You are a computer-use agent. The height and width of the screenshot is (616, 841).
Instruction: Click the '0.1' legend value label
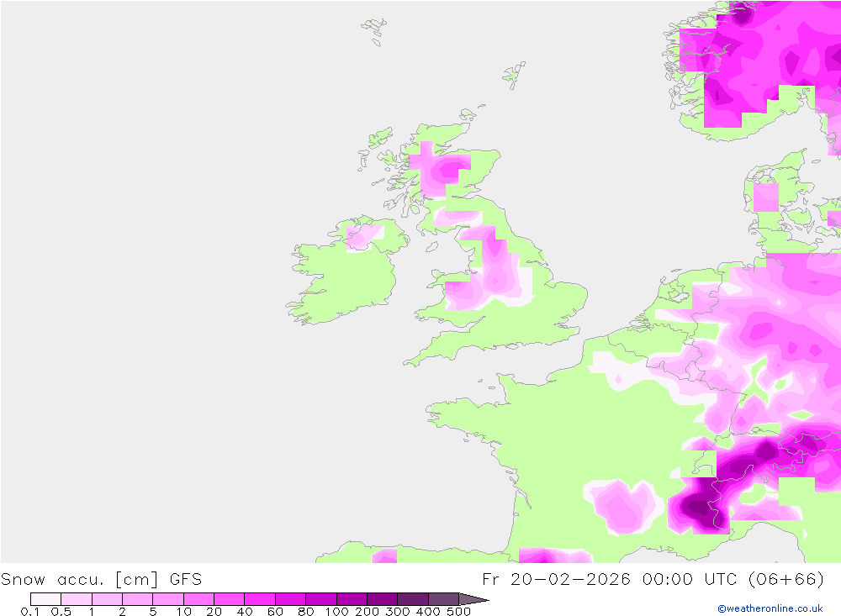[30, 612]
